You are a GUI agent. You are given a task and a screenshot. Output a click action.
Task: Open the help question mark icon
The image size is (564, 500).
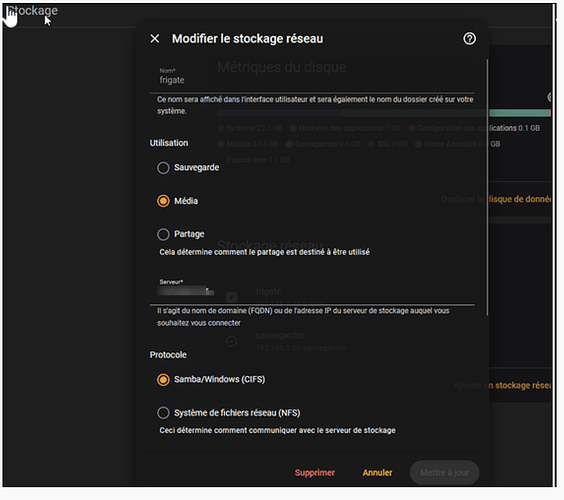469,38
